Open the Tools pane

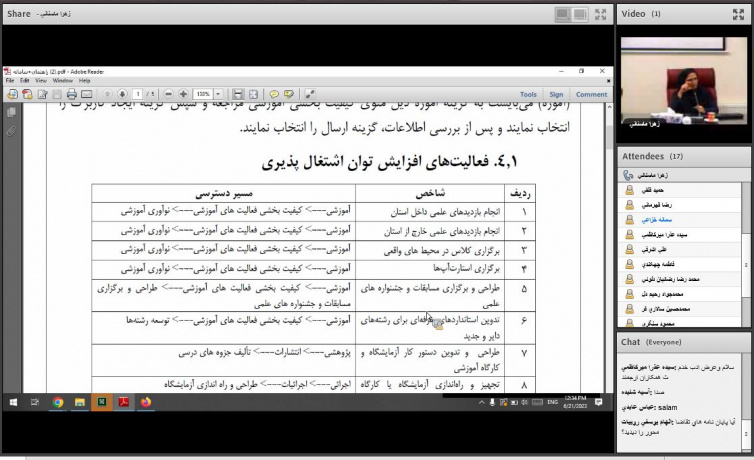tap(528, 95)
